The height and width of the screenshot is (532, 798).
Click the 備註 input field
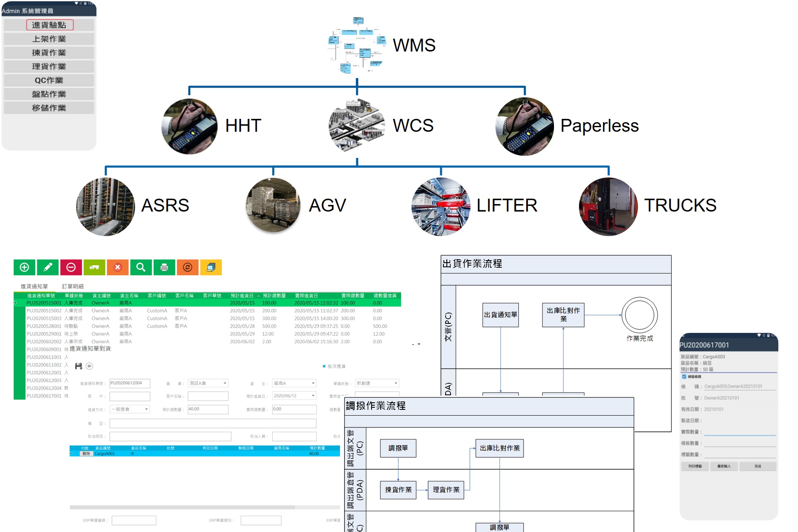coord(213,424)
